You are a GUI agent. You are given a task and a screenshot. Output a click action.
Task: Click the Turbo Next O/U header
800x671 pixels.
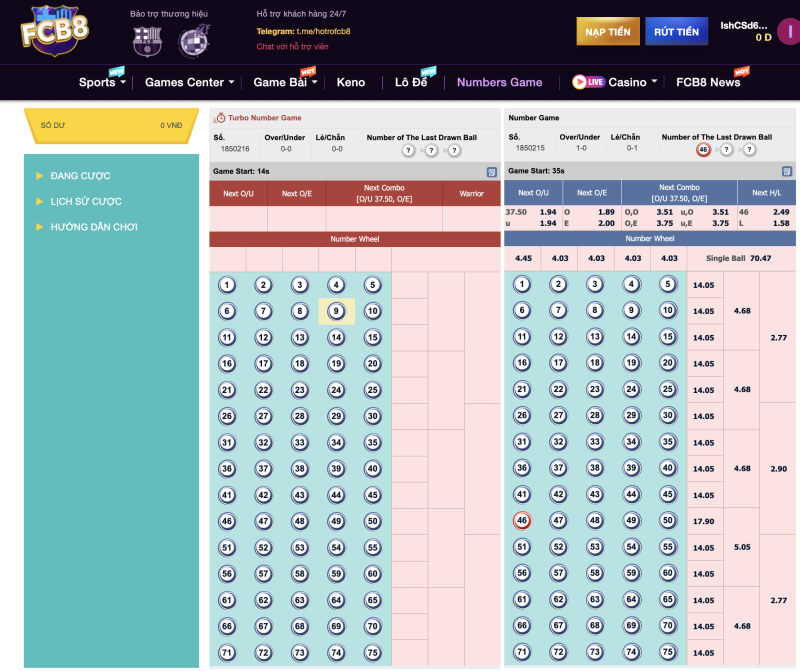pos(238,194)
